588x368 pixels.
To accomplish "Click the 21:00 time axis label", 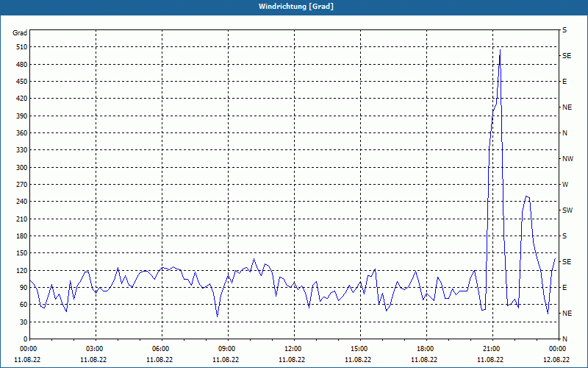I will coord(492,349).
